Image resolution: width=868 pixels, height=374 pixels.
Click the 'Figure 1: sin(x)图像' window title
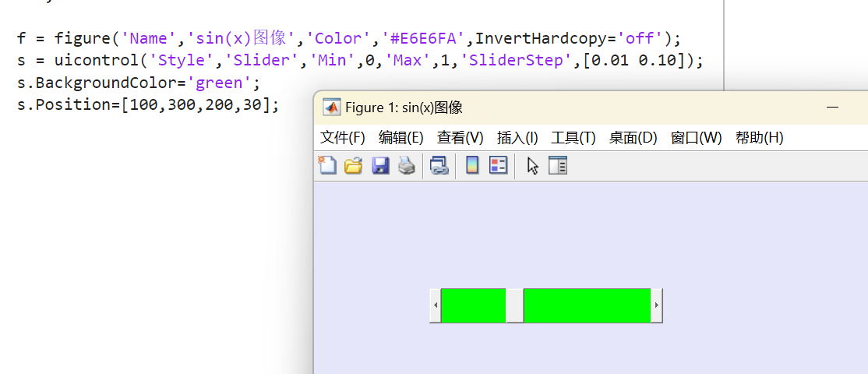(x=404, y=108)
